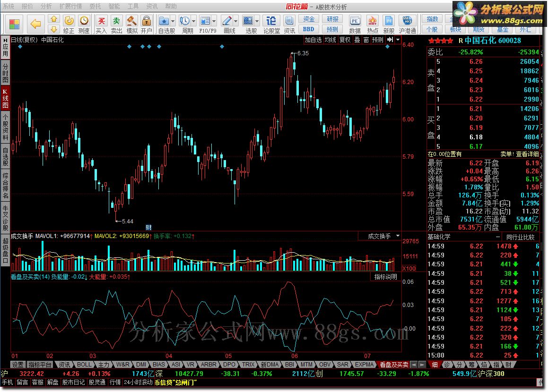
Task: Toggle the 叠 overlay option
Action: [x=357, y=40]
